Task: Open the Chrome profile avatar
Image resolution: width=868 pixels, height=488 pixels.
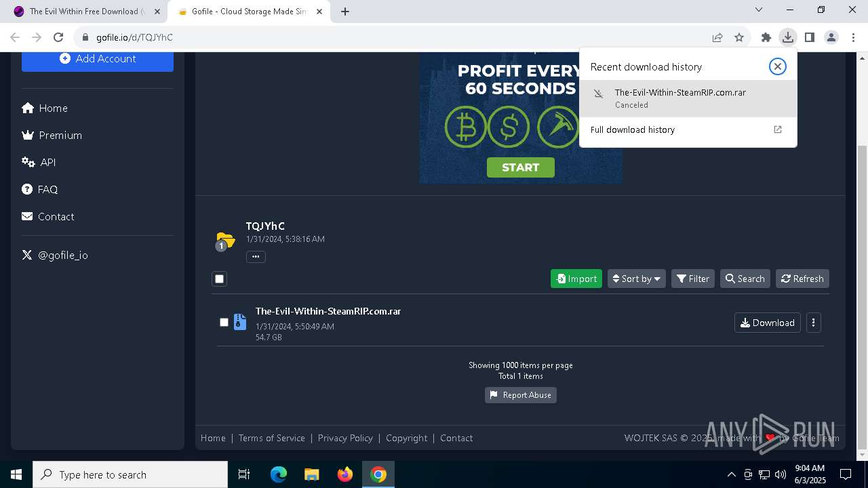Action: pyautogui.click(x=831, y=37)
